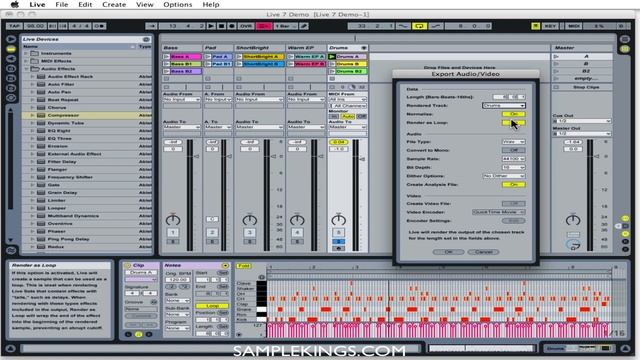640x360 pixels.
Task: Toggle Convert to Mono switch
Action: (513, 150)
